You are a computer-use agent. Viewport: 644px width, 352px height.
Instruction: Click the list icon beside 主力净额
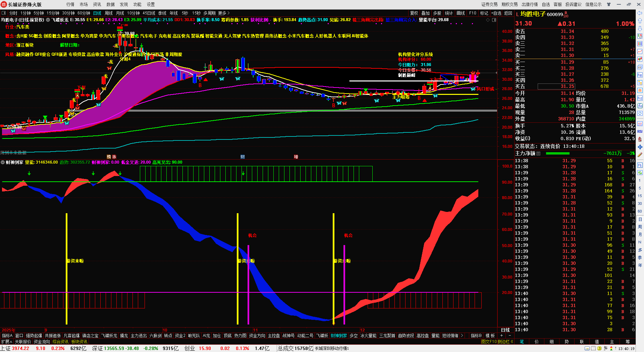[x=538, y=153]
